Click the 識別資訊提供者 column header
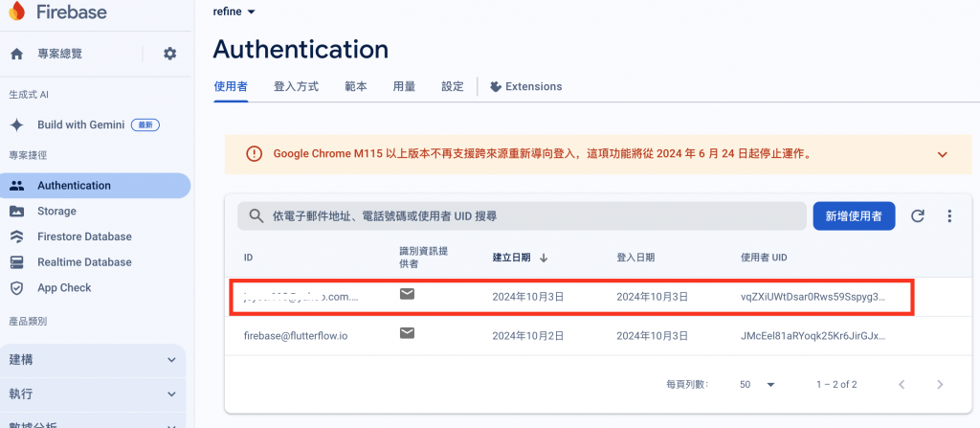This screenshot has height=428, width=980. 424,258
